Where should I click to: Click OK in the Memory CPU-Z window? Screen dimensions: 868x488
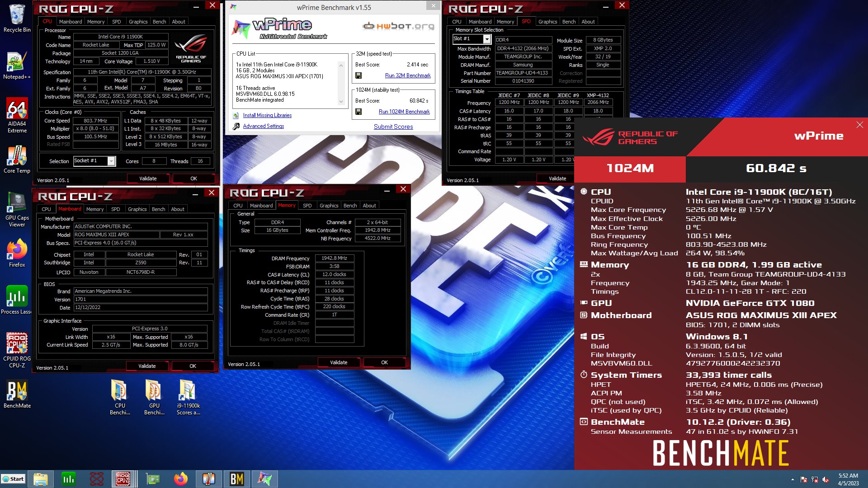coord(384,362)
